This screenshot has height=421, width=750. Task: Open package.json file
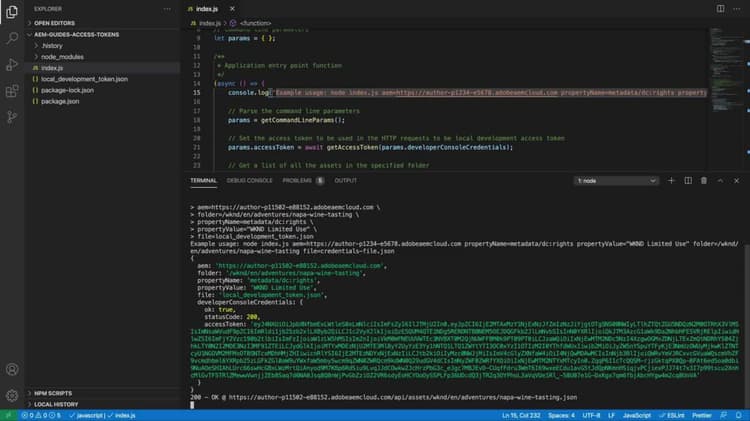(60, 101)
